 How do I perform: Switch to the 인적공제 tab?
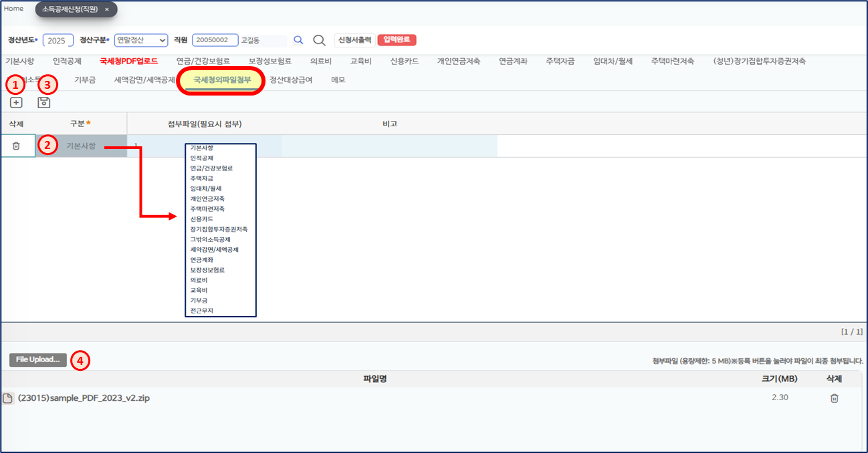[x=67, y=61]
